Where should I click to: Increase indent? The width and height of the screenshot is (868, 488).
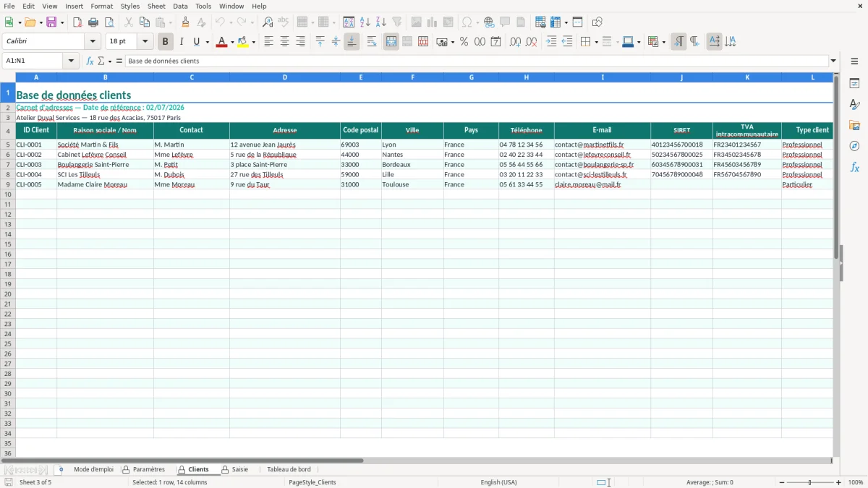(551, 42)
